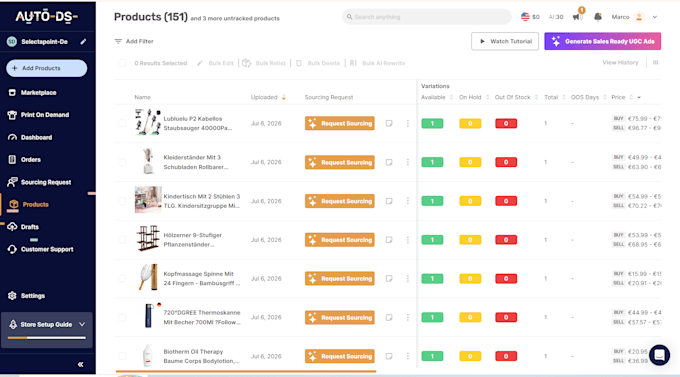Open the Marco account dropdown arrow
This screenshot has height=377, width=680.
click(654, 17)
